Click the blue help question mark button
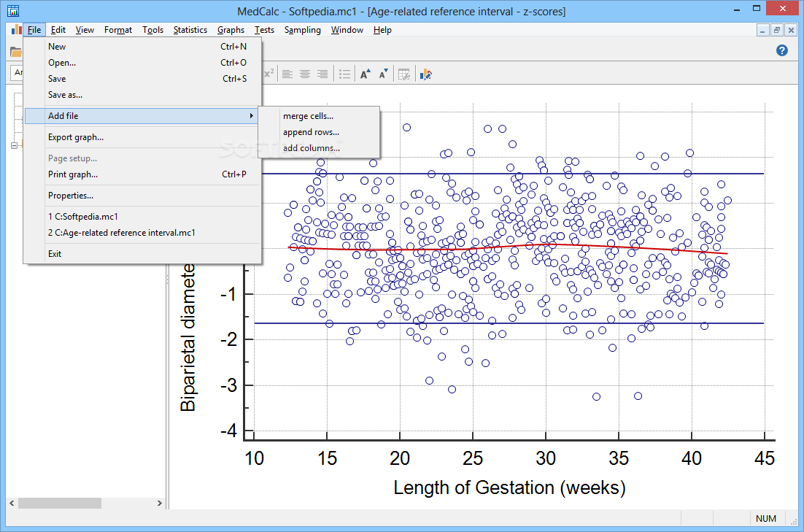Screen dimensions: 804x532 [x=782, y=50]
